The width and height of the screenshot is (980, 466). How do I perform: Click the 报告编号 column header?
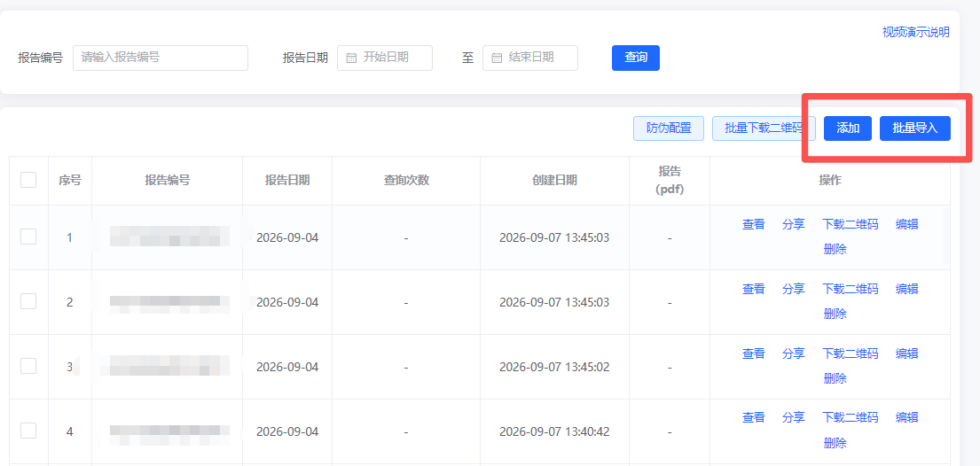click(x=168, y=181)
